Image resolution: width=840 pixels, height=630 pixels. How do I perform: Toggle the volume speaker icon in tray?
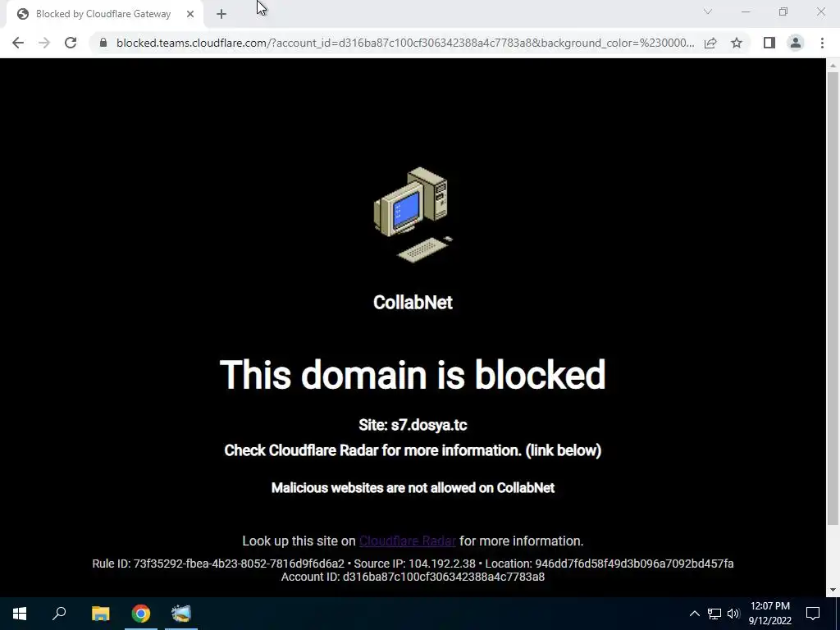click(x=733, y=614)
